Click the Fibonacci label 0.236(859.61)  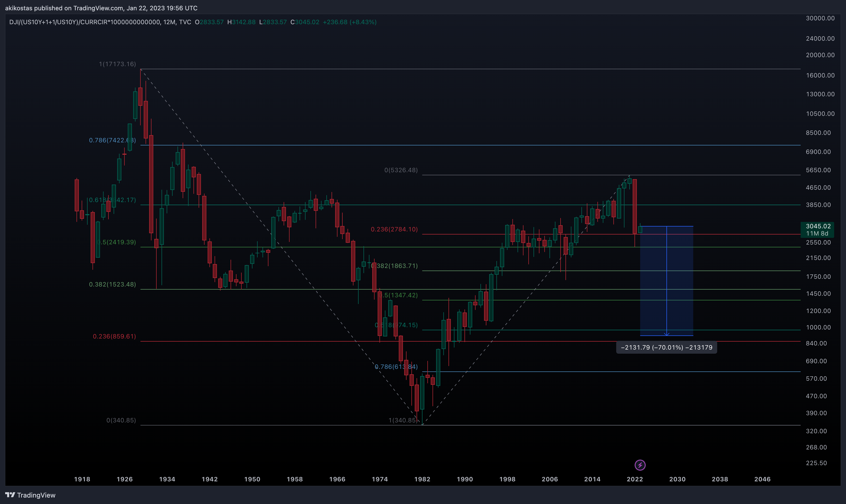pyautogui.click(x=115, y=336)
